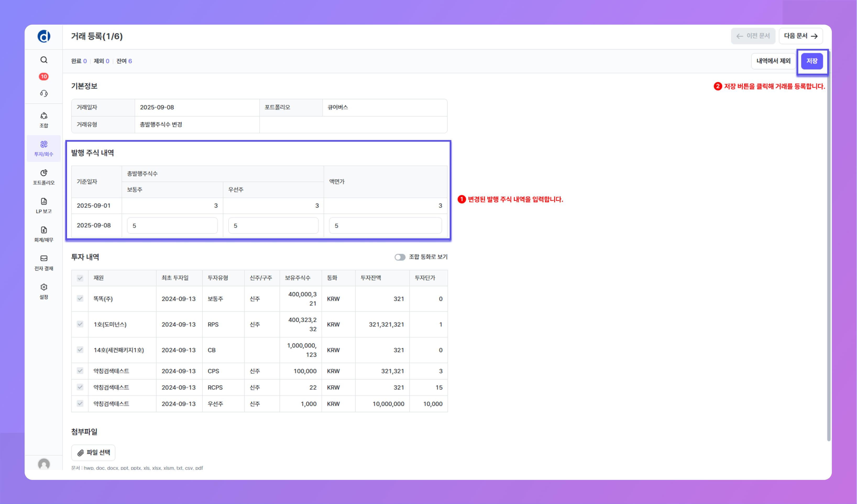
Task: Go to next document with 다음 문서
Action: (x=800, y=36)
